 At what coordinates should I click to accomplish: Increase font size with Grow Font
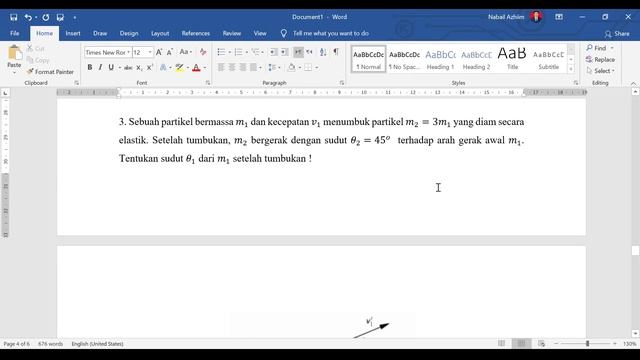coord(159,52)
